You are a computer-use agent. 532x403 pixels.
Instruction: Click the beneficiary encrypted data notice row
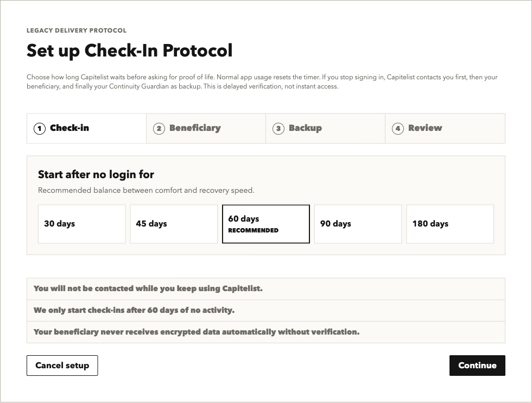coord(266,332)
